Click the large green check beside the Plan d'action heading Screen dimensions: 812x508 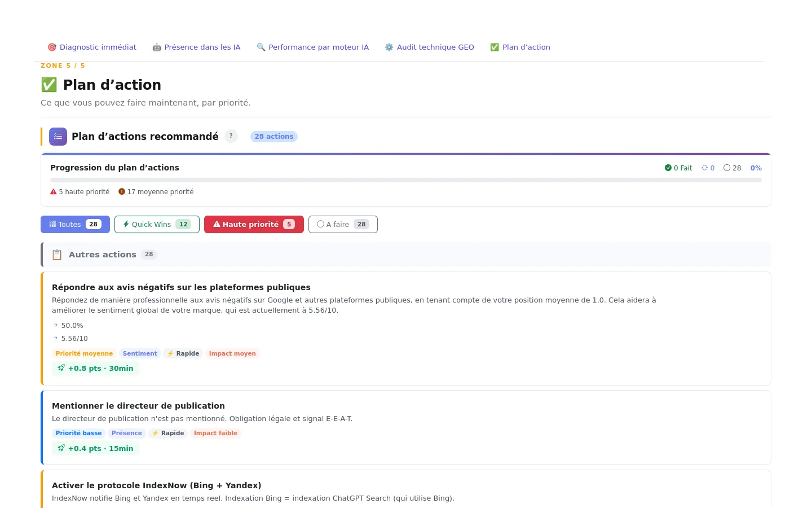(49, 85)
